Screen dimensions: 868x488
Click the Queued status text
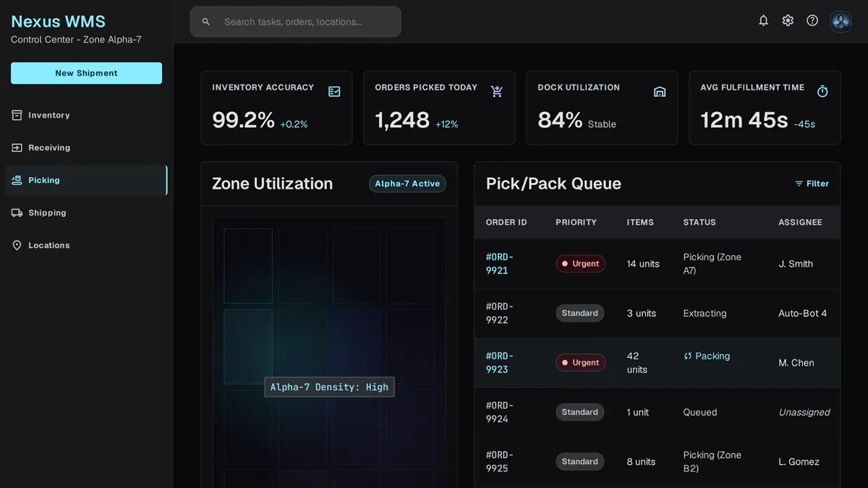coord(700,412)
